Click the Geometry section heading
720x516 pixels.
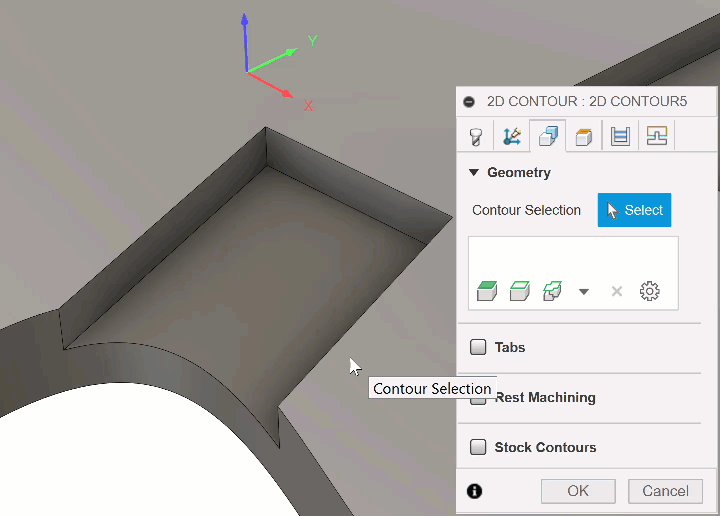(x=519, y=173)
